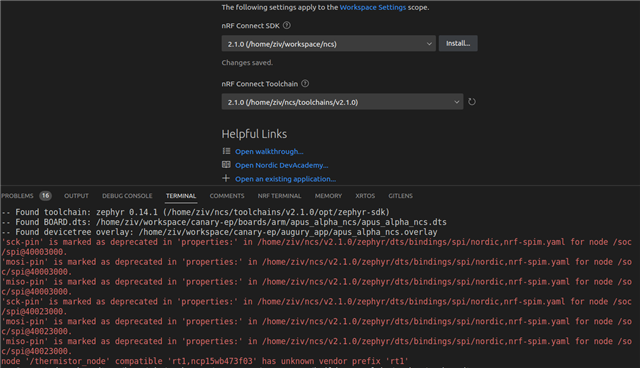Show the GitLens panel tab
Image resolution: width=640 pixels, height=368 pixels.
click(400, 196)
